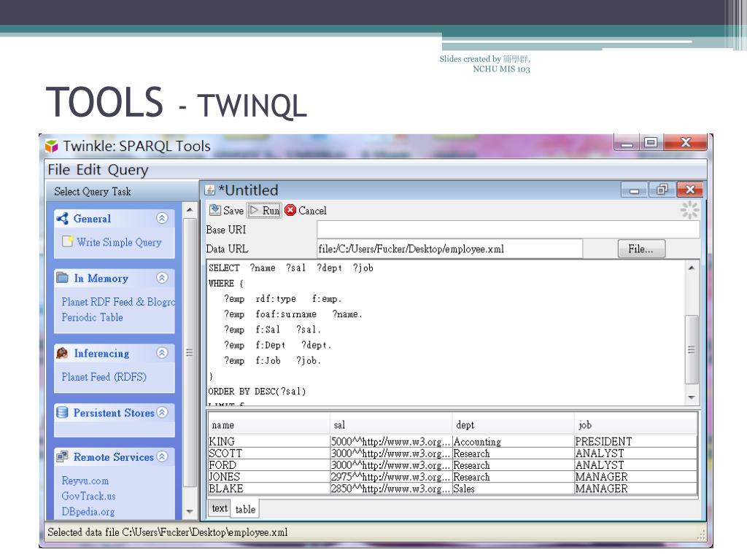Click the red Cancel icon
The height and width of the screenshot is (560, 747).
(290, 210)
